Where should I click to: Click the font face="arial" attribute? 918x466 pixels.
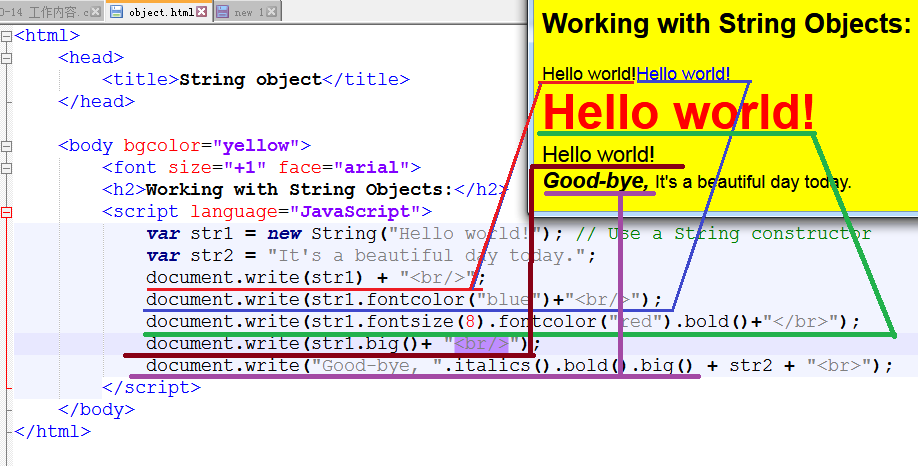(x=344, y=168)
